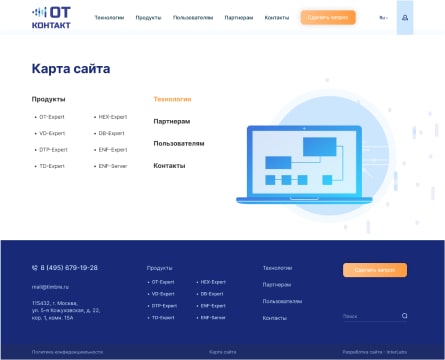The image size is (445, 360).
Task: Go to Партнерам in the header menu
Action: (x=239, y=18)
